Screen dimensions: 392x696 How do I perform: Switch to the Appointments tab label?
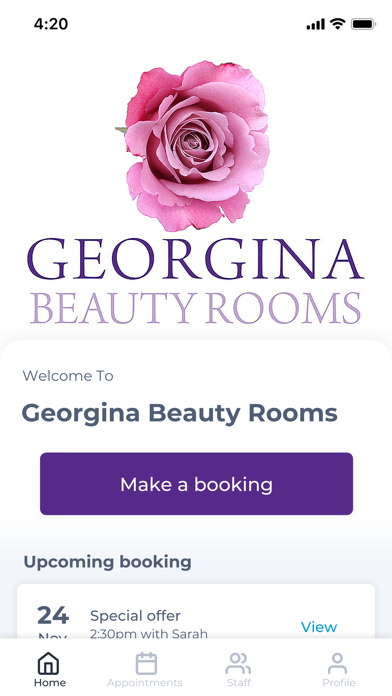[x=145, y=683]
